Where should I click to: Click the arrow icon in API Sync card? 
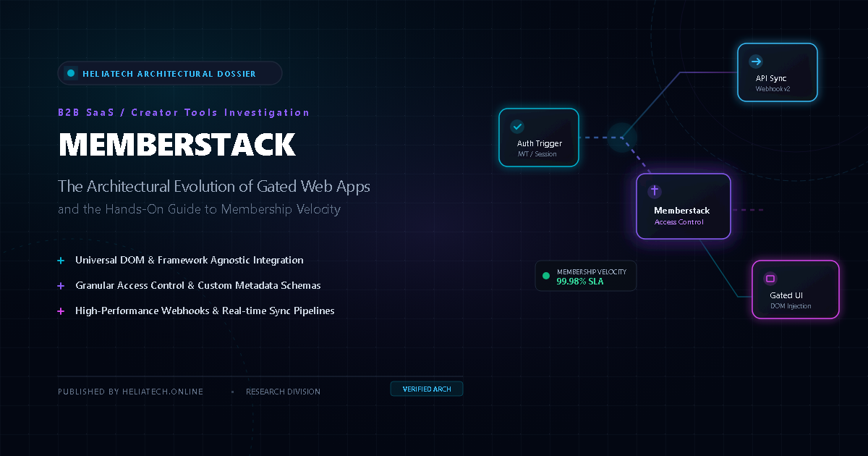(x=756, y=62)
